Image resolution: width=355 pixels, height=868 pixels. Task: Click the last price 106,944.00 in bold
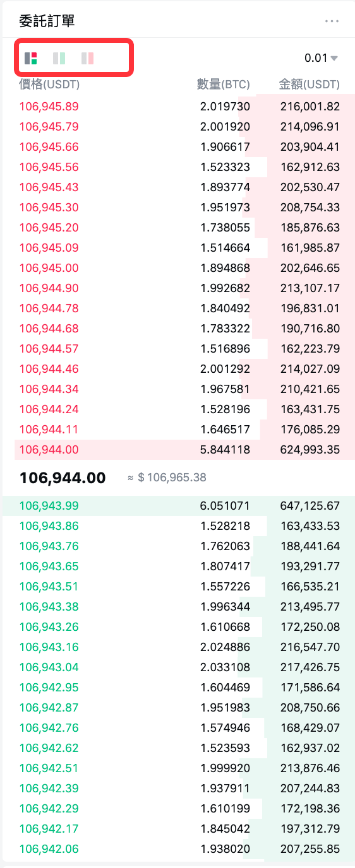(63, 478)
